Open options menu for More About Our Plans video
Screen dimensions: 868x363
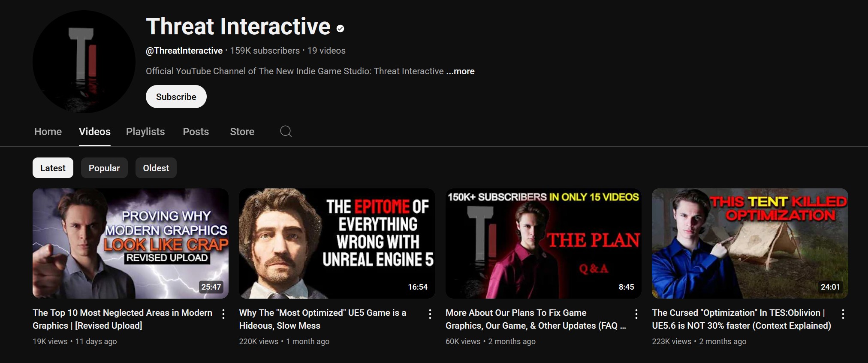tap(636, 314)
